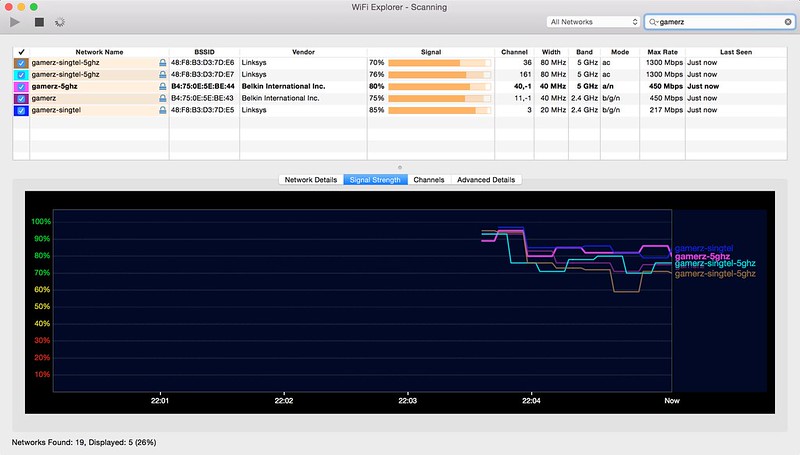Image resolution: width=800 pixels, height=455 pixels.
Task: Click the search magnifier icon
Action: [x=653, y=21]
